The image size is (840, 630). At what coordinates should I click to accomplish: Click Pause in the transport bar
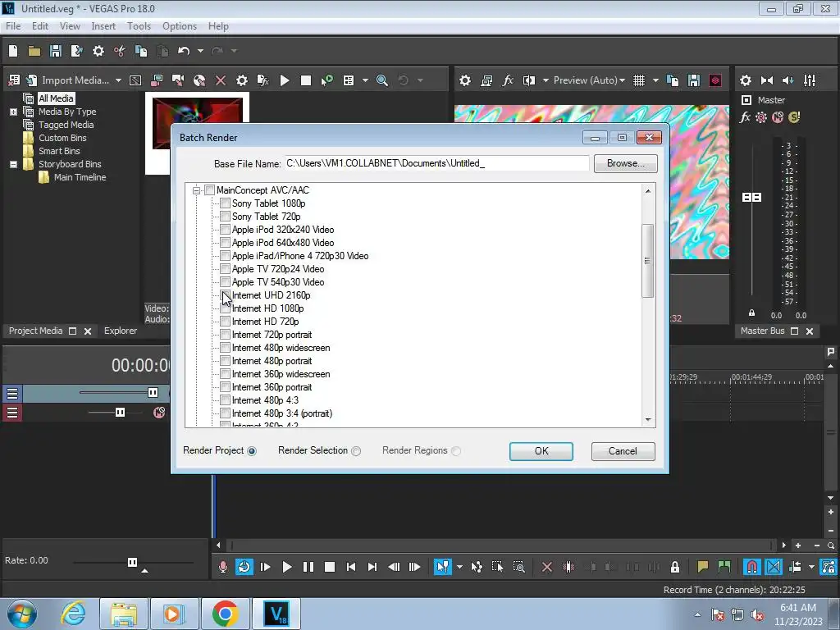[x=308, y=567]
